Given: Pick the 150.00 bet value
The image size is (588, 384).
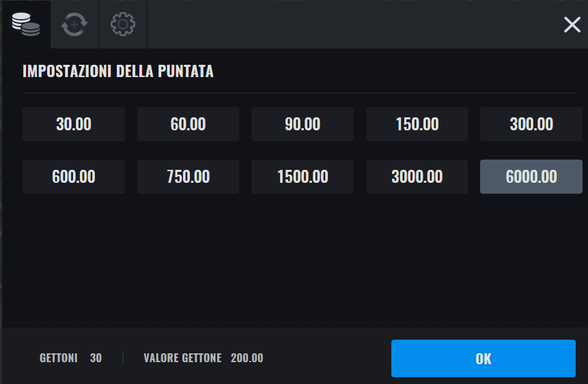Looking at the screenshot, I should (417, 124).
